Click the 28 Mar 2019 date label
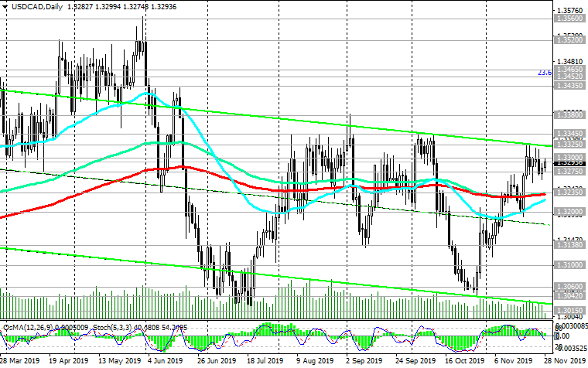This screenshot has height=368, width=588. click(x=20, y=361)
